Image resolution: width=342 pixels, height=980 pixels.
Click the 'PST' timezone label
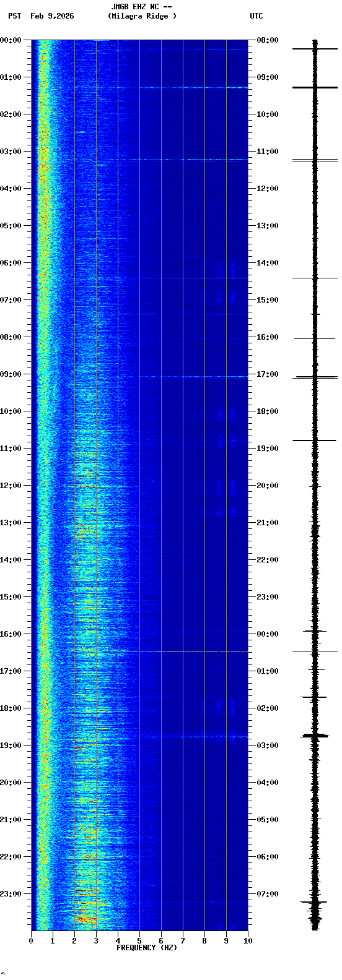[15, 16]
